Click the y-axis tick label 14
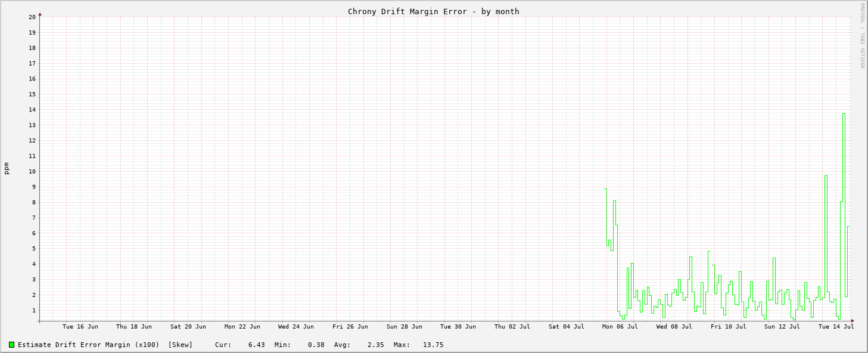The height and width of the screenshot is (353, 868). pos(32,110)
